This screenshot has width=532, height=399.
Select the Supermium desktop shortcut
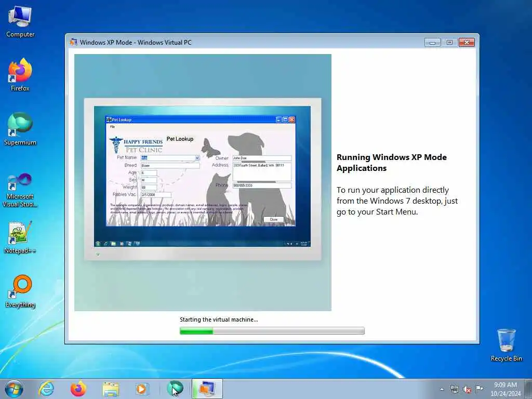pyautogui.click(x=20, y=129)
